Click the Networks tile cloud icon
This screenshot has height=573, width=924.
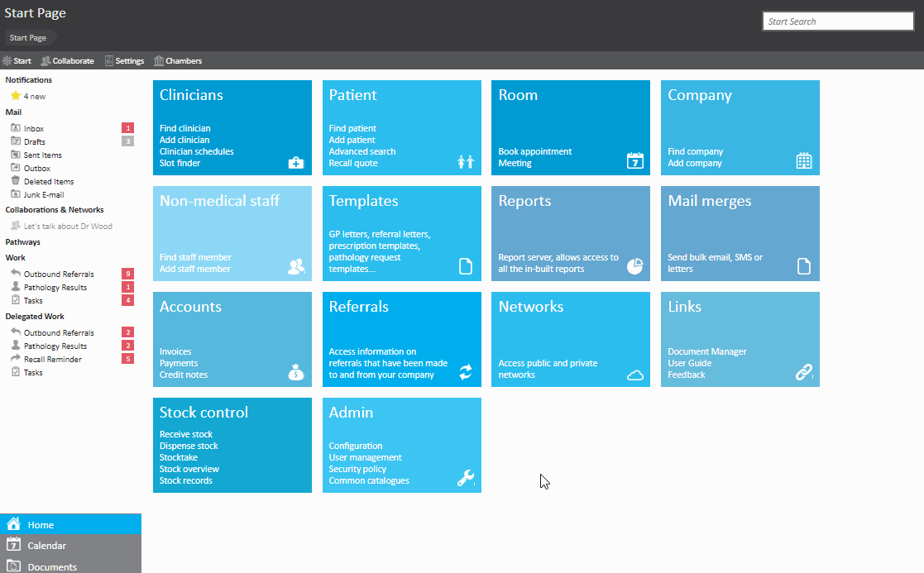tap(634, 375)
